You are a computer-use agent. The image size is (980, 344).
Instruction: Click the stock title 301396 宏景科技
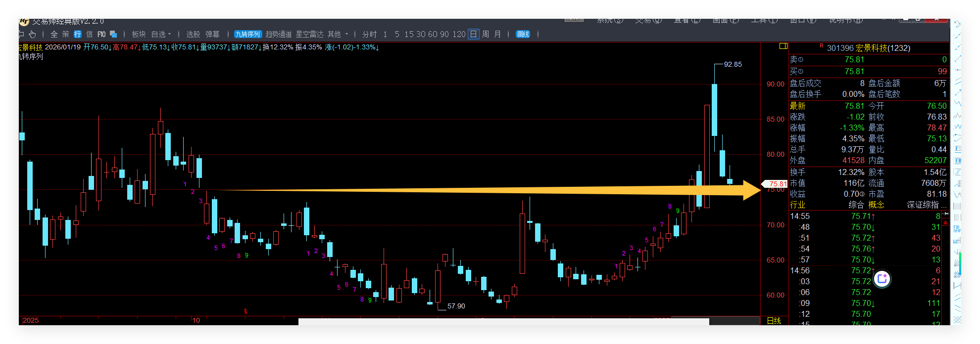click(868, 48)
